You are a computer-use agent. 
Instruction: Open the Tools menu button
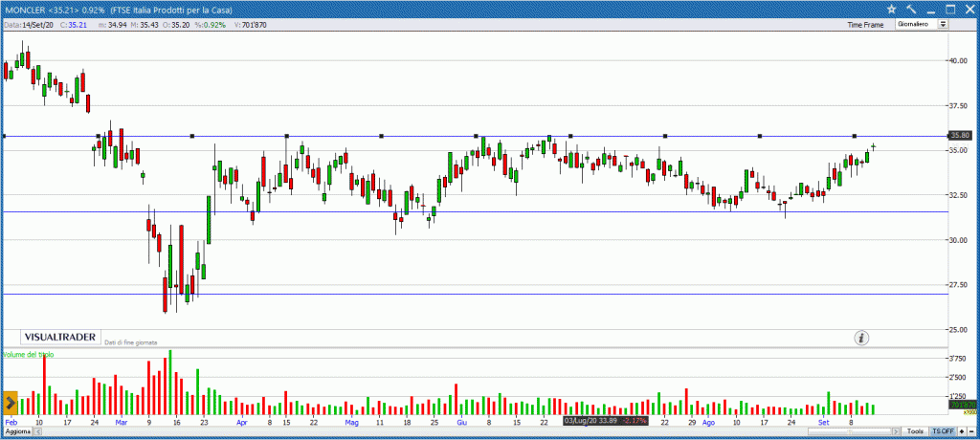tap(915, 431)
